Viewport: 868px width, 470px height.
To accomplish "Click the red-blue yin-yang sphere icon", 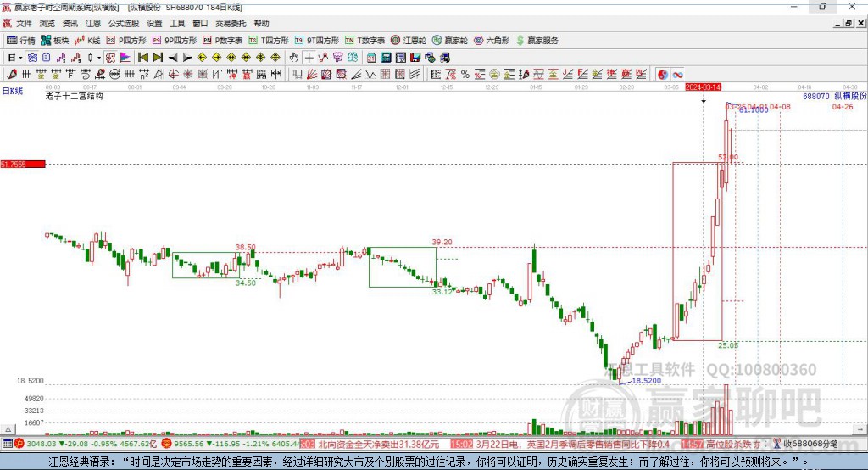I will click(x=663, y=75).
